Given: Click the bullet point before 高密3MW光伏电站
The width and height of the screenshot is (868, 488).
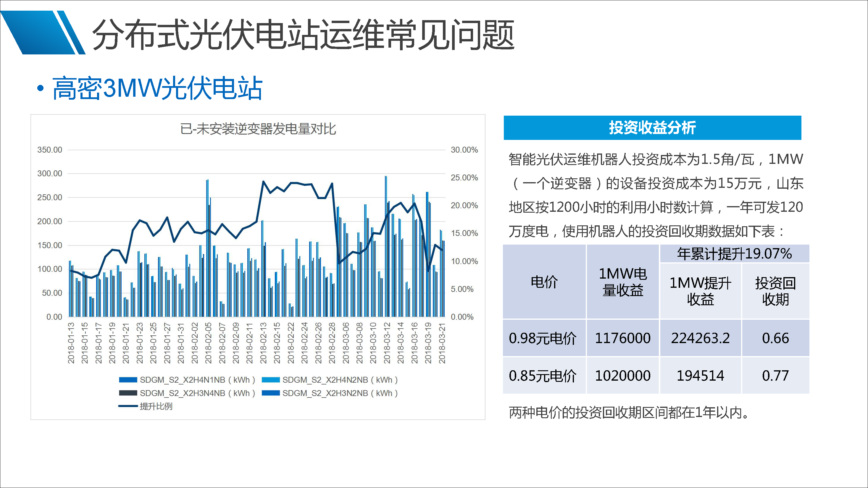Looking at the screenshot, I should tap(41, 88).
